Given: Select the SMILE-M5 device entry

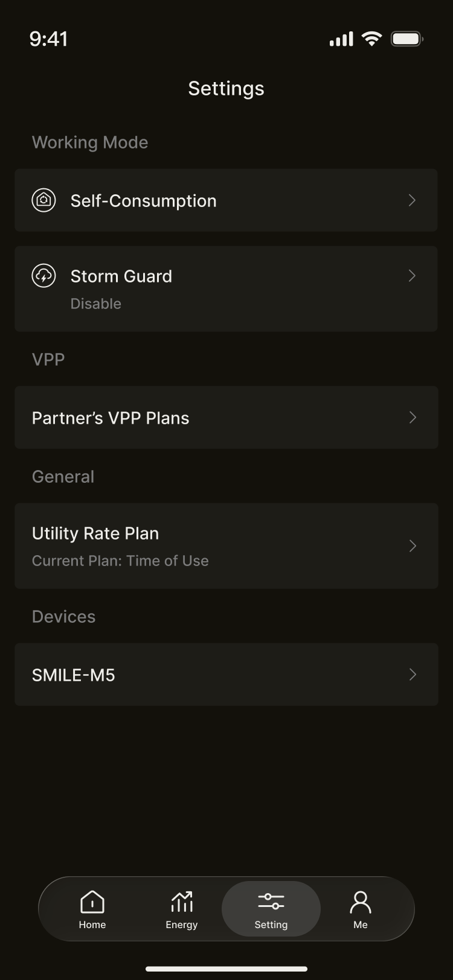Looking at the screenshot, I should (x=74, y=675).
